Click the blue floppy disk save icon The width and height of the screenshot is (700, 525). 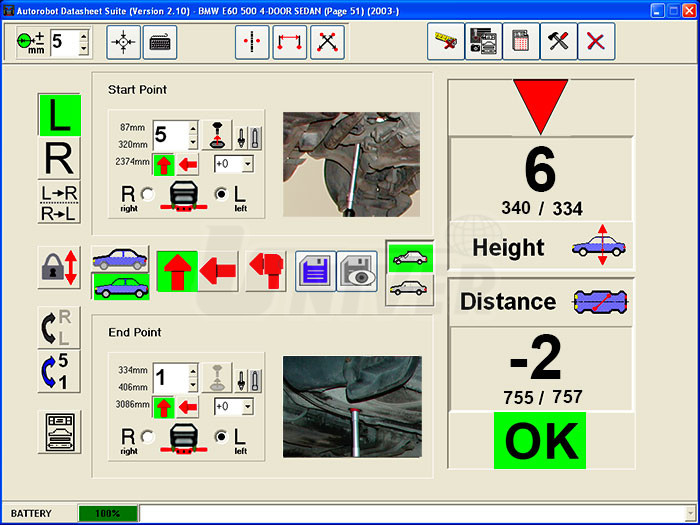click(315, 271)
